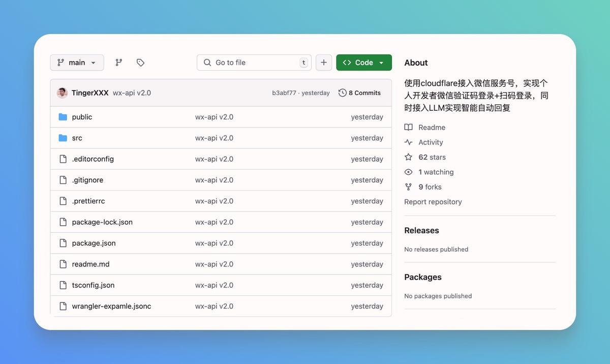Click the search magnifier icon in Go to file
Image resolution: width=610 pixels, height=364 pixels.
207,63
